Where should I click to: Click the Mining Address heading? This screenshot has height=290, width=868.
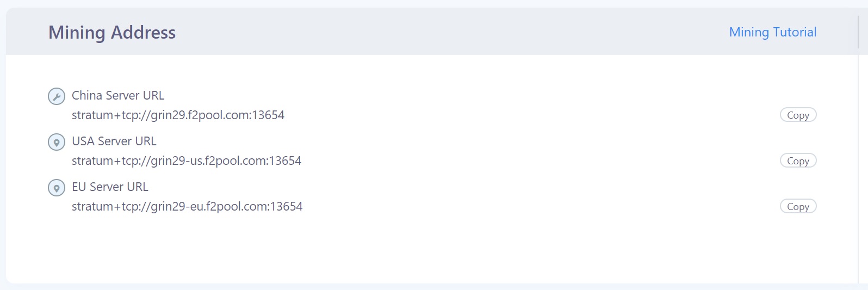(x=112, y=32)
